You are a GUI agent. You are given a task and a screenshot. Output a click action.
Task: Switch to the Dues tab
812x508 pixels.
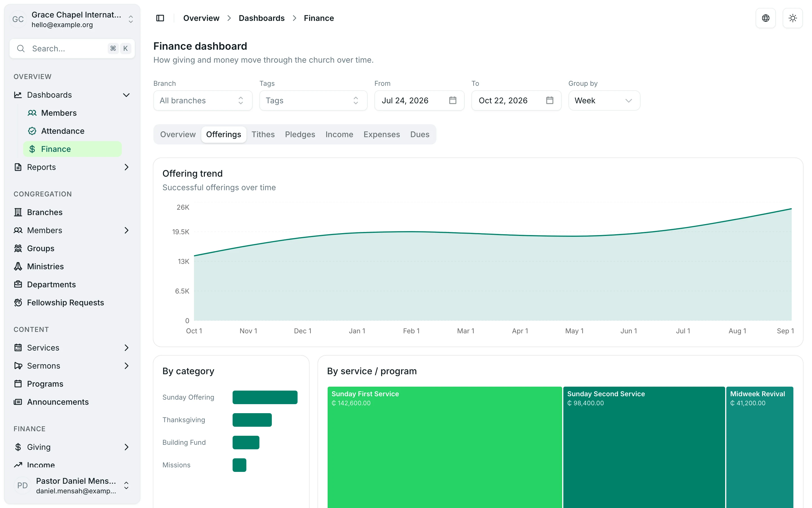pos(420,134)
